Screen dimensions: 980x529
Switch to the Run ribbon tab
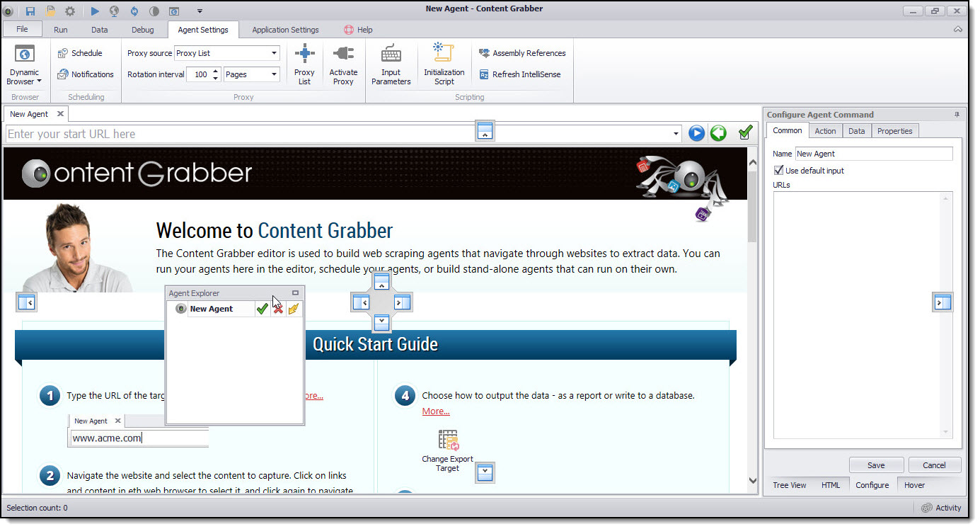click(x=61, y=30)
